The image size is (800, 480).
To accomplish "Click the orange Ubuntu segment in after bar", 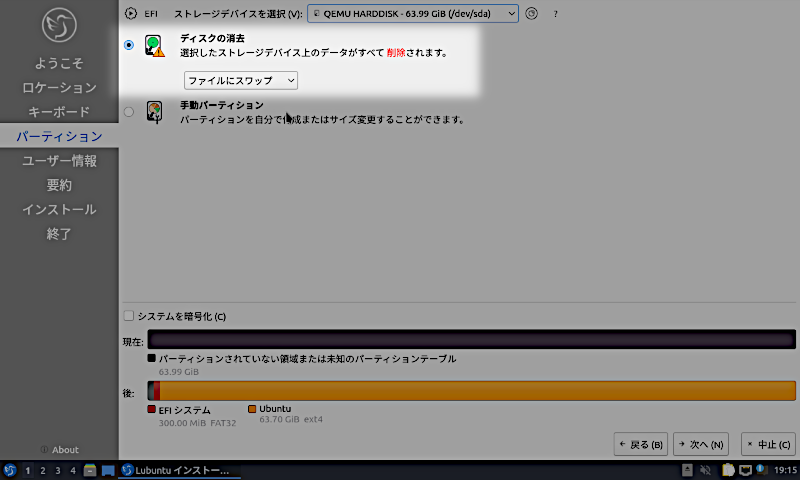I will coord(478,391).
